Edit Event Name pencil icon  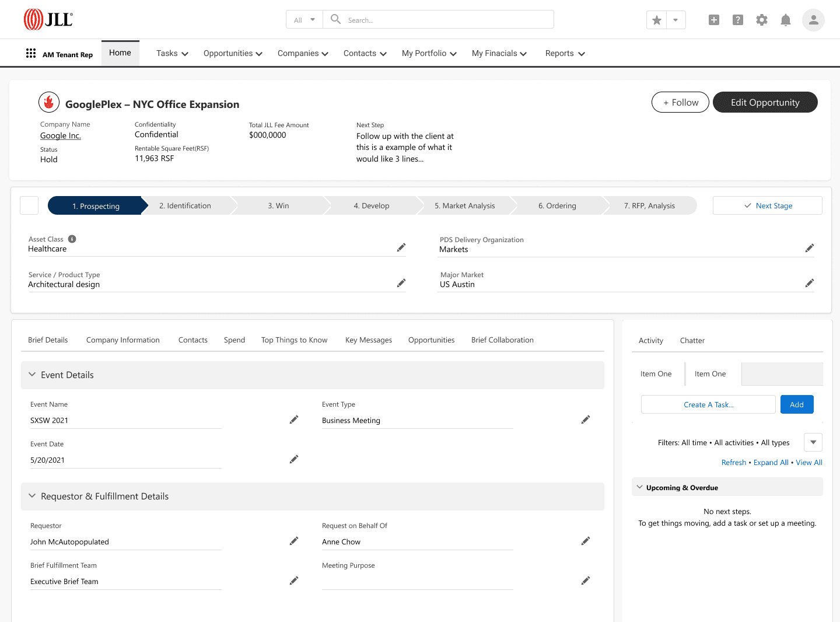pos(294,420)
